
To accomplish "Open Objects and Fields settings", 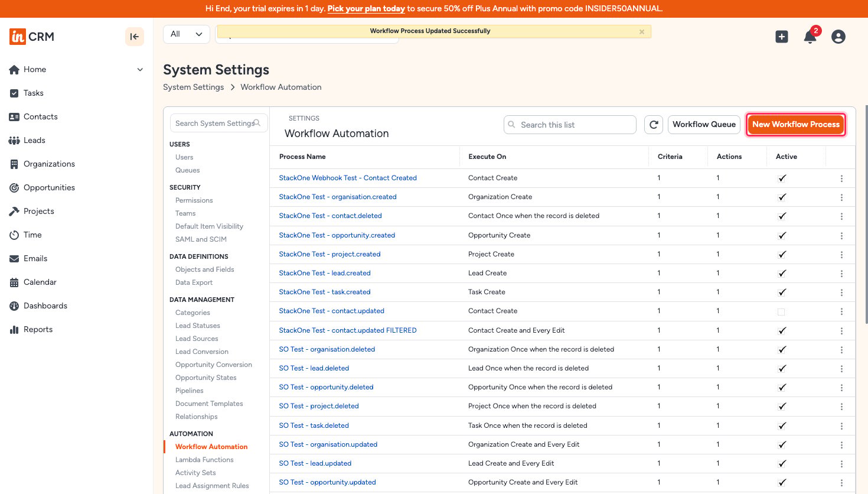I will [x=204, y=269].
